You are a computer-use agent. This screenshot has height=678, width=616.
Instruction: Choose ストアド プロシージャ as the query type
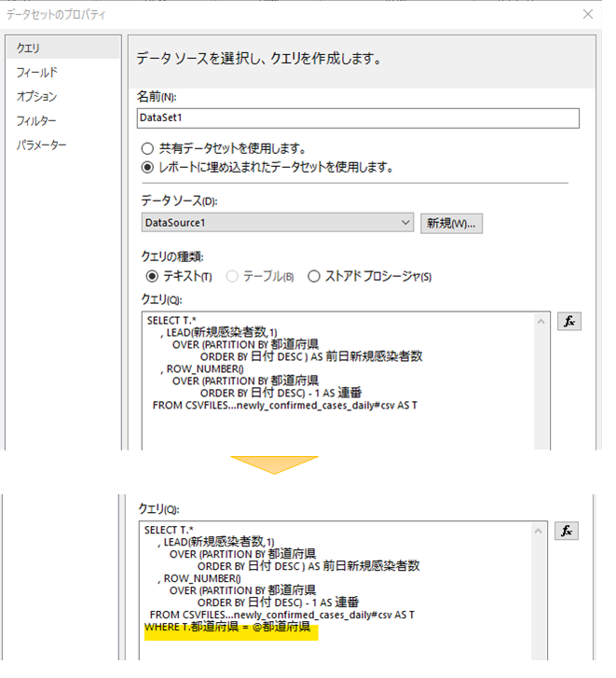coord(314,276)
